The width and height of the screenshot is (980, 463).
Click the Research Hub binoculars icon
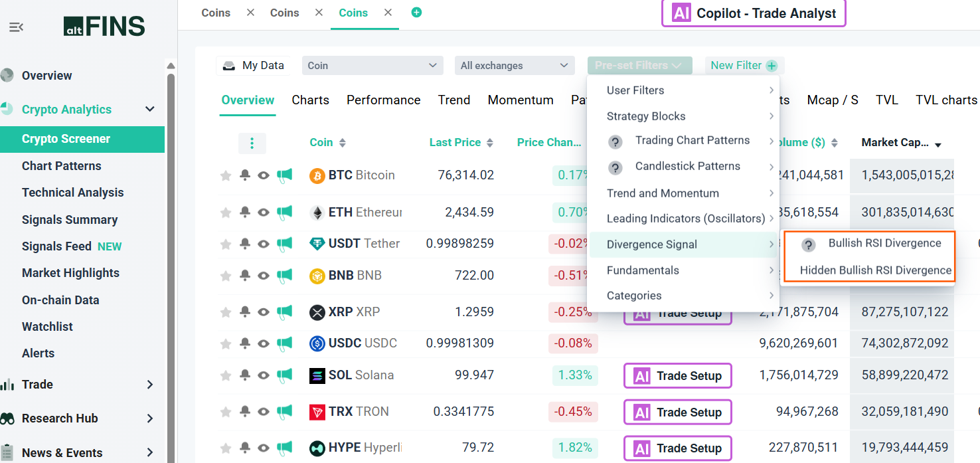pyautogui.click(x=7, y=418)
